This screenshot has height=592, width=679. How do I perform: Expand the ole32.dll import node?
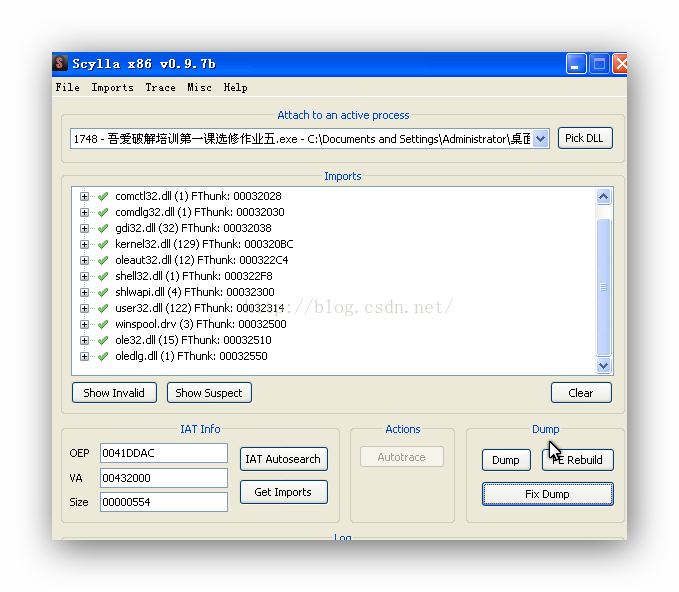pyautogui.click(x=84, y=340)
